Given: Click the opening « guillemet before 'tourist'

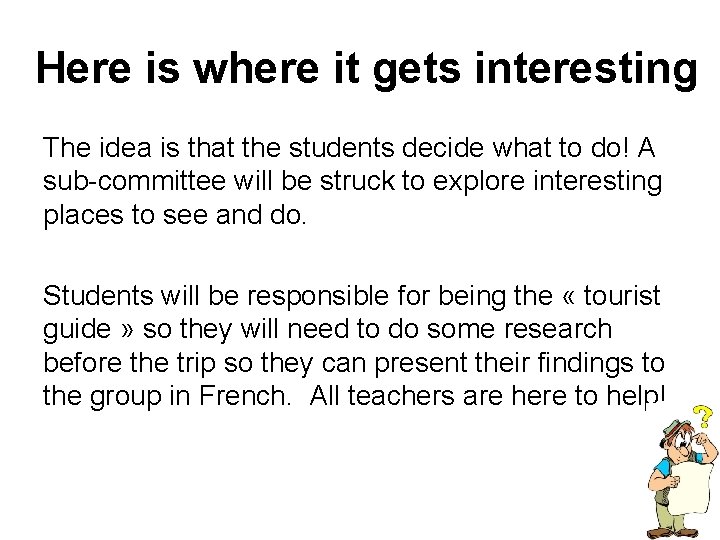Looking at the screenshot, I should (x=568, y=297).
